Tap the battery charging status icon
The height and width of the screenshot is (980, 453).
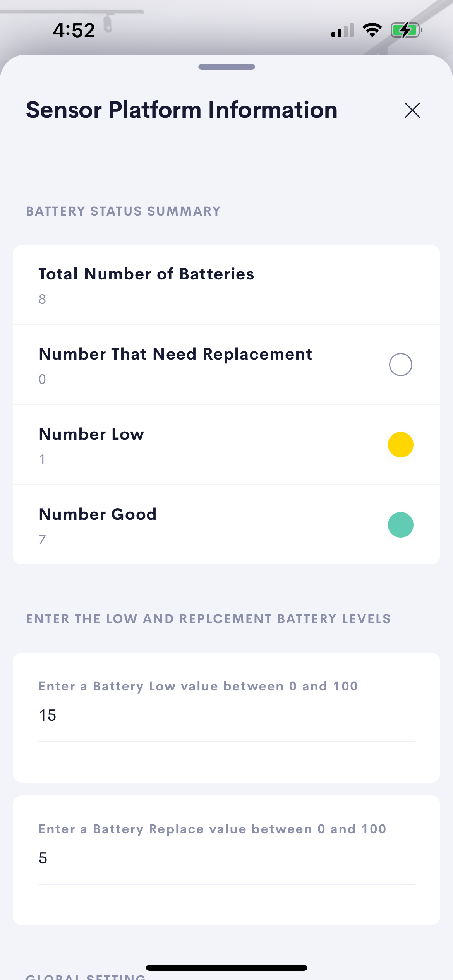point(406,30)
